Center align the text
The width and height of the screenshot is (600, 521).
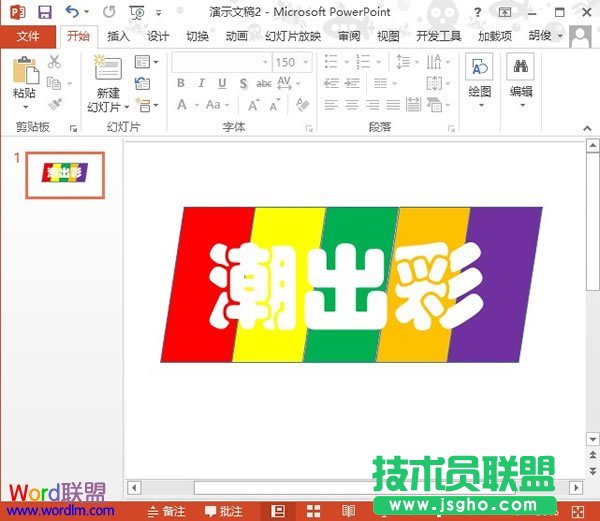click(x=352, y=104)
